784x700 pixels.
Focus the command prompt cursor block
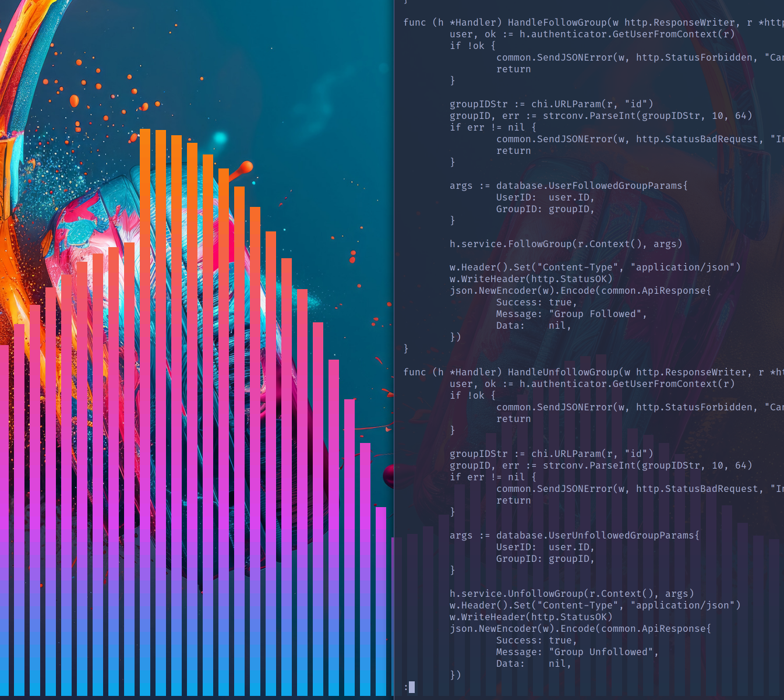(x=412, y=687)
